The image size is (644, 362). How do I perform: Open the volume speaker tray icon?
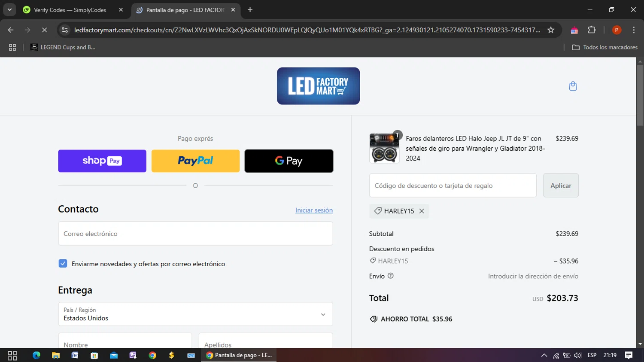pyautogui.click(x=578, y=355)
